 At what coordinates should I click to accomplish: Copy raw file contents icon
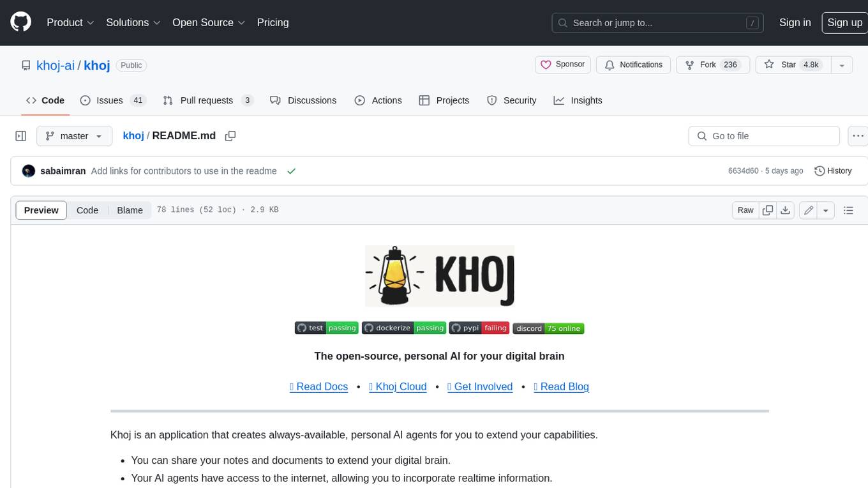pyautogui.click(x=768, y=210)
